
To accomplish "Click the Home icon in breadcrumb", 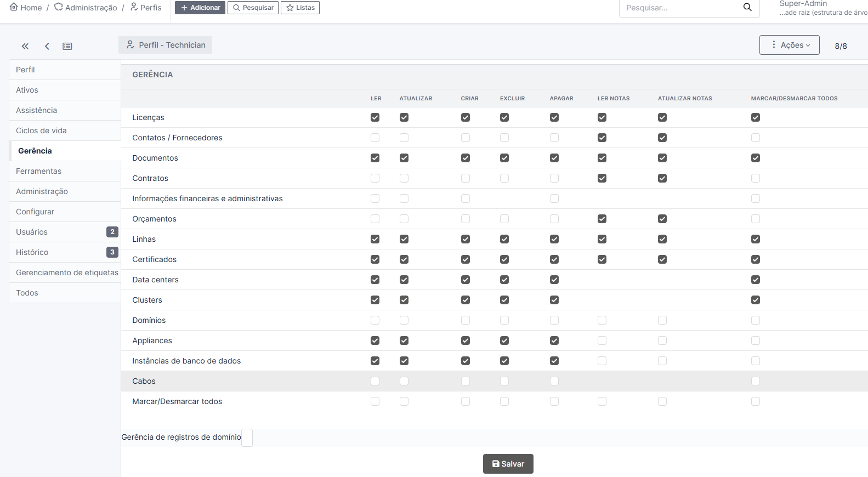I will [x=14, y=7].
